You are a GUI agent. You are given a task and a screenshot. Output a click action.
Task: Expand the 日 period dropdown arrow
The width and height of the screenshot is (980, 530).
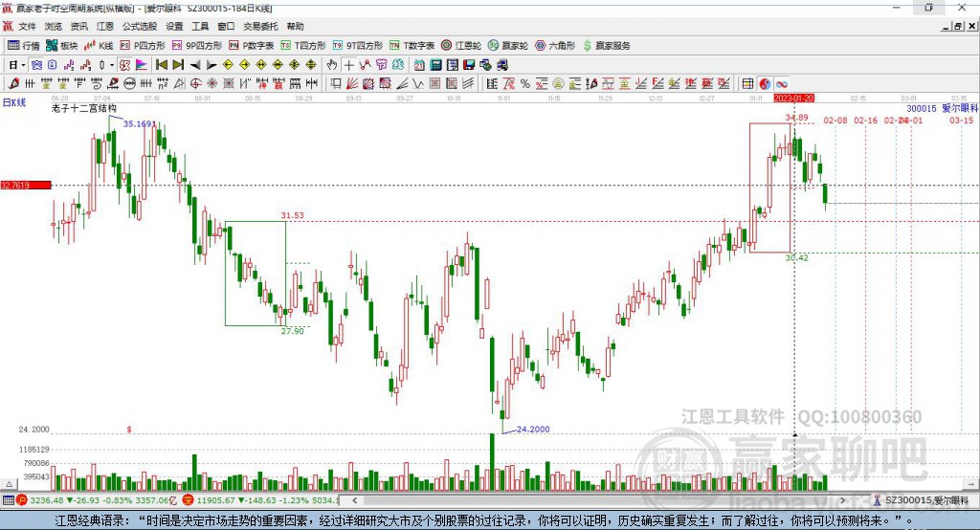[24, 65]
